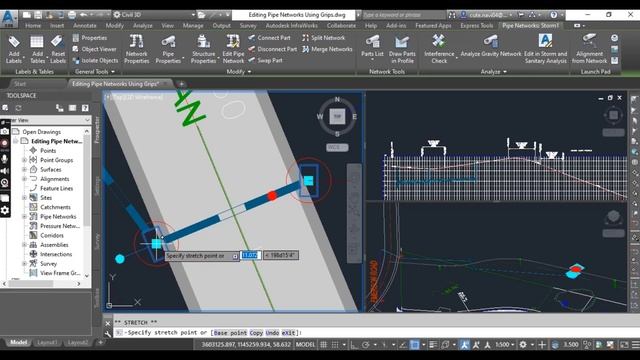Open the Parts List tool
The image size is (640, 360).
372,48
